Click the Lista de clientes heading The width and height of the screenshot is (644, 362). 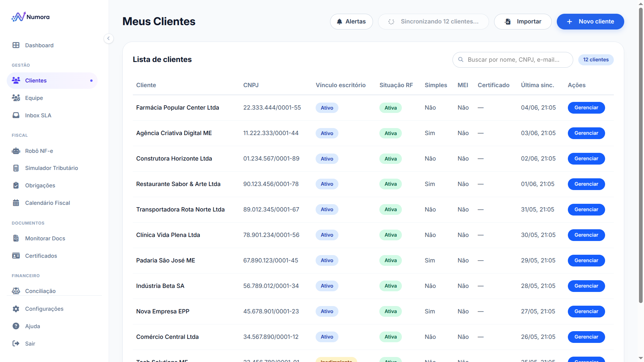click(162, 60)
